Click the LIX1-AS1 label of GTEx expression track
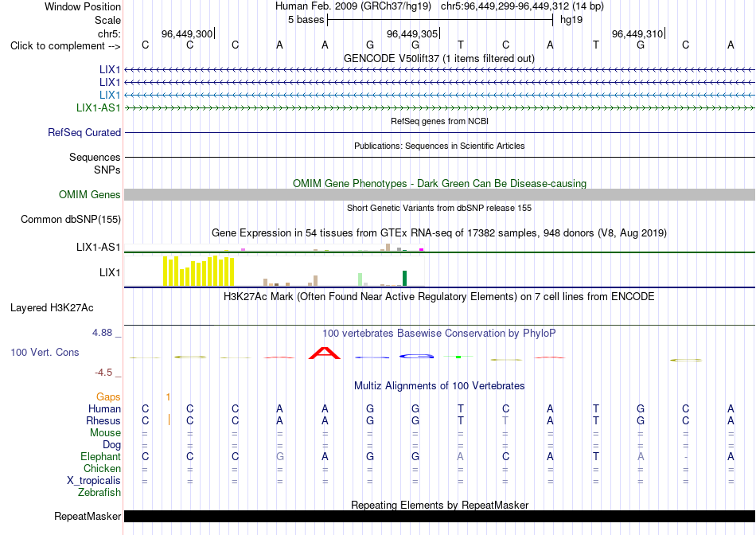The height and width of the screenshot is (535, 756). pyautogui.click(x=99, y=247)
